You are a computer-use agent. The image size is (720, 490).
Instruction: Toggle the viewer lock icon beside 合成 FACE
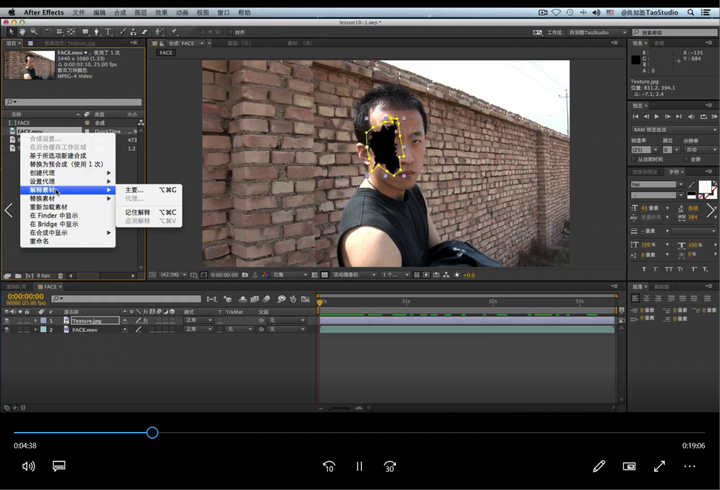[x=162, y=43]
